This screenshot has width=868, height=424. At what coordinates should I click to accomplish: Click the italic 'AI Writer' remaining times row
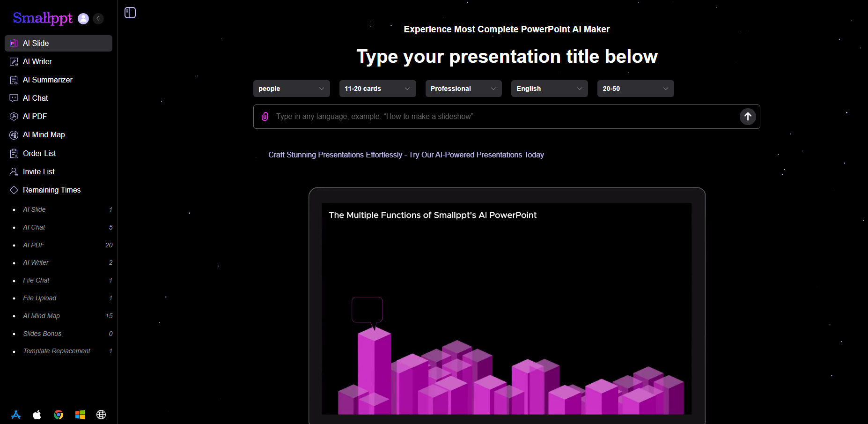(x=63, y=262)
